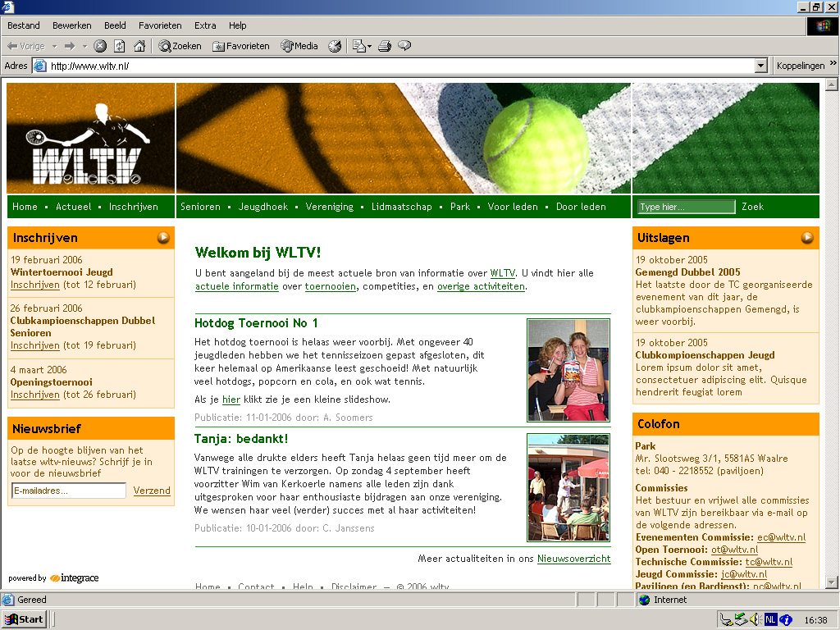Open the Hotdog Toernooi photo thumbnail
Screen dimensions: 840x630
click(568, 370)
